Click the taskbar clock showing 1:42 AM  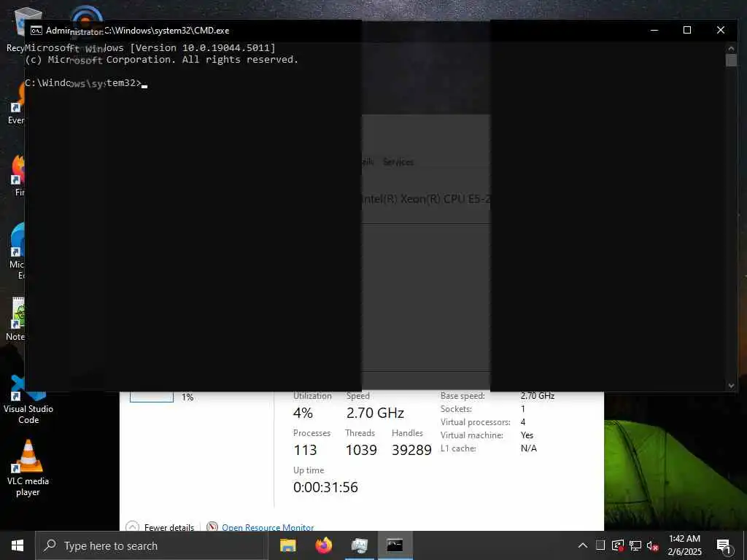(x=684, y=539)
